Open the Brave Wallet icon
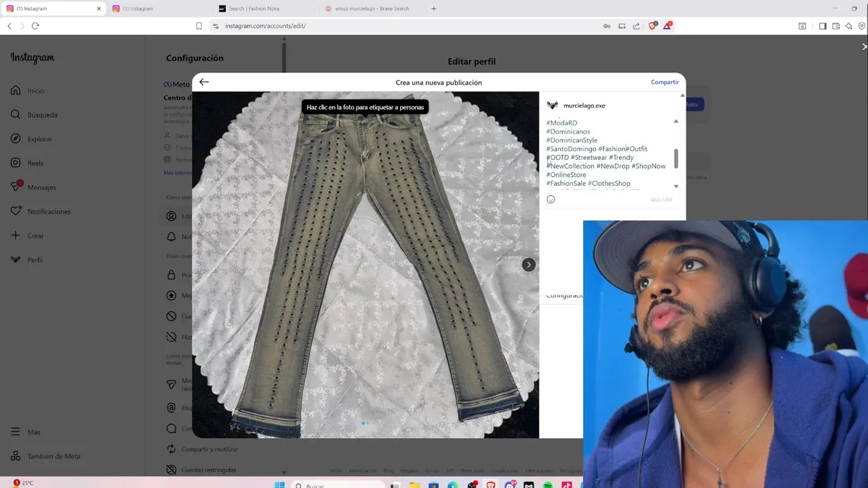Viewport: 868px width, 488px height. (x=835, y=26)
